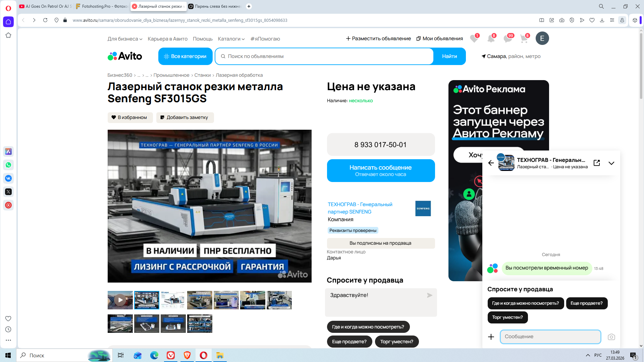The image size is (644, 362).
Task: Play the video thumbnail in the gallery
Action: 120,300
